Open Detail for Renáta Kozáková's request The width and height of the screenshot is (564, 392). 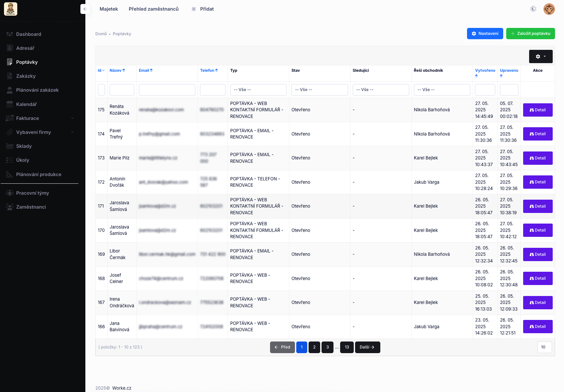537,110
